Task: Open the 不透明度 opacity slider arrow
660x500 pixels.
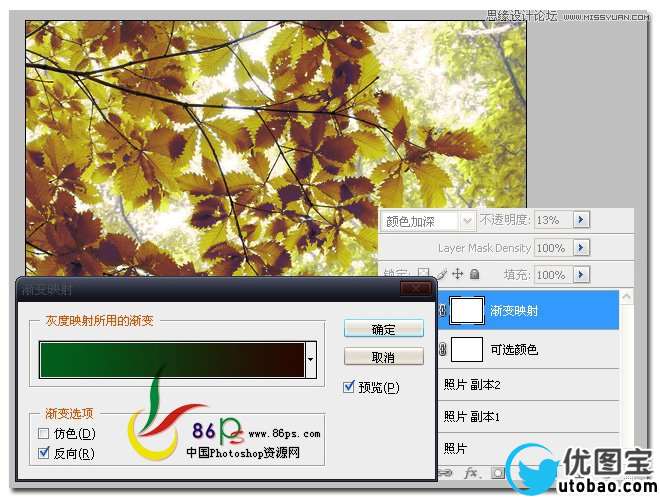Action: pyautogui.click(x=581, y=219)
